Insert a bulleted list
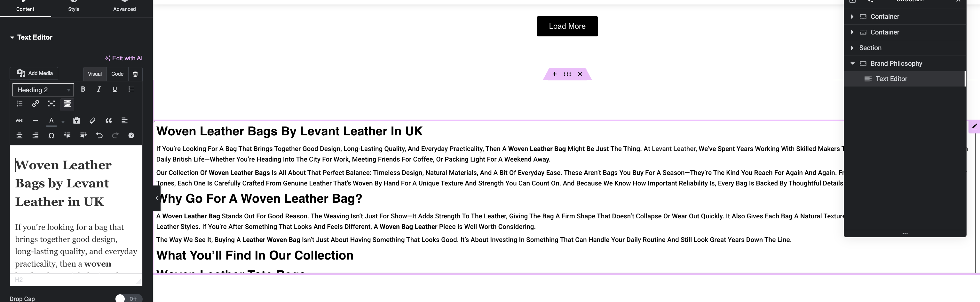The height and width of the screenshot is (302, 980). pyautogui.click(x=131, y=89)
